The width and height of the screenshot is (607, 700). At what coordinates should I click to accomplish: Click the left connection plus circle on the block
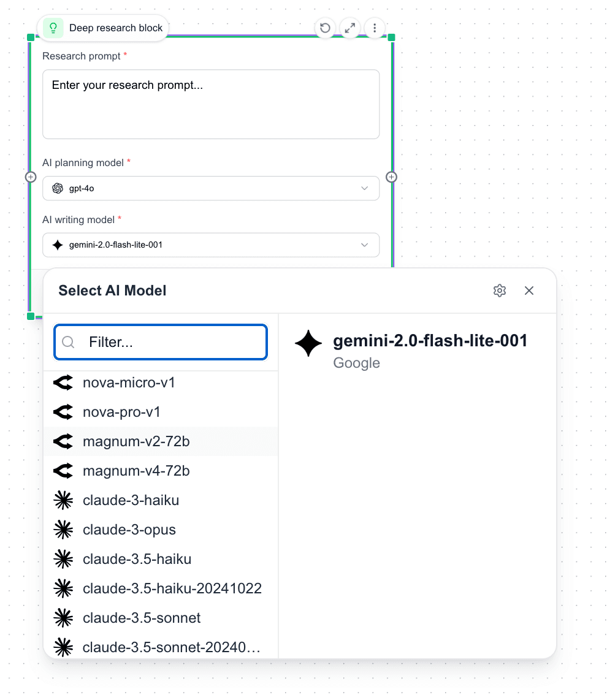click(x=31, y=177)
